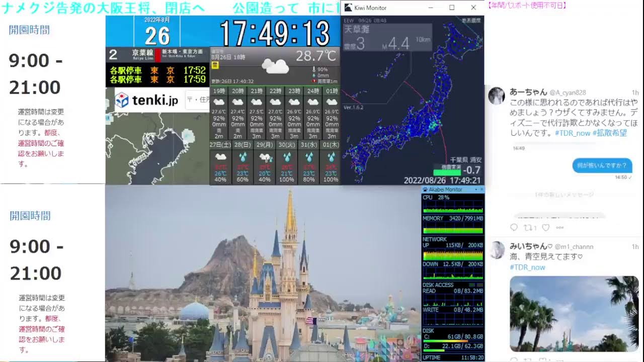Select the 19時 hourly forecast column
Image resolution: width=644 pixels, height=362 pixels.
tap(219, 113)
